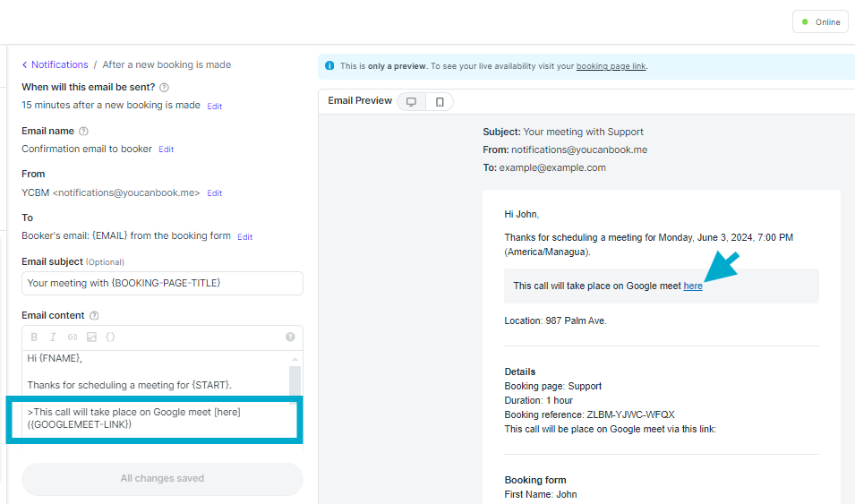Click the email content scrollbar
Image resolution: width=855 pixels, height=504 pixels.
coord(295,380)
